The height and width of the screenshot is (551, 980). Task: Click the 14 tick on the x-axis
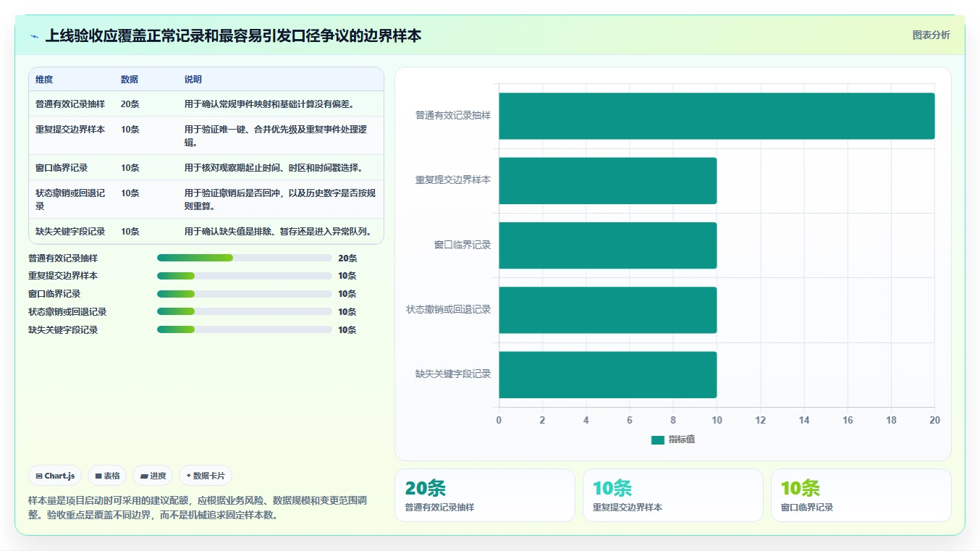pyautogui.click(x=804, y=420)
